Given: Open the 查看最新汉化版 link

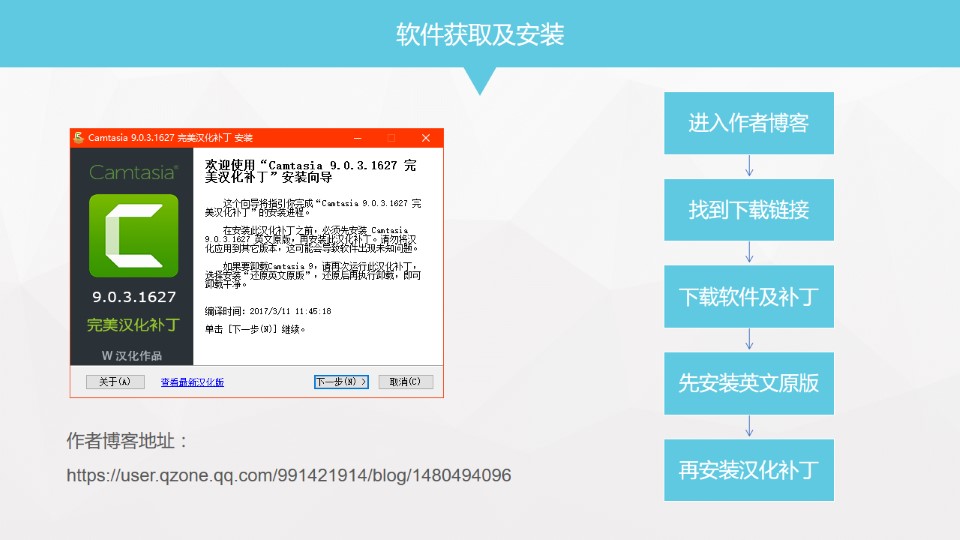Looking at the screenshot, I should click(x=192, y=382).
